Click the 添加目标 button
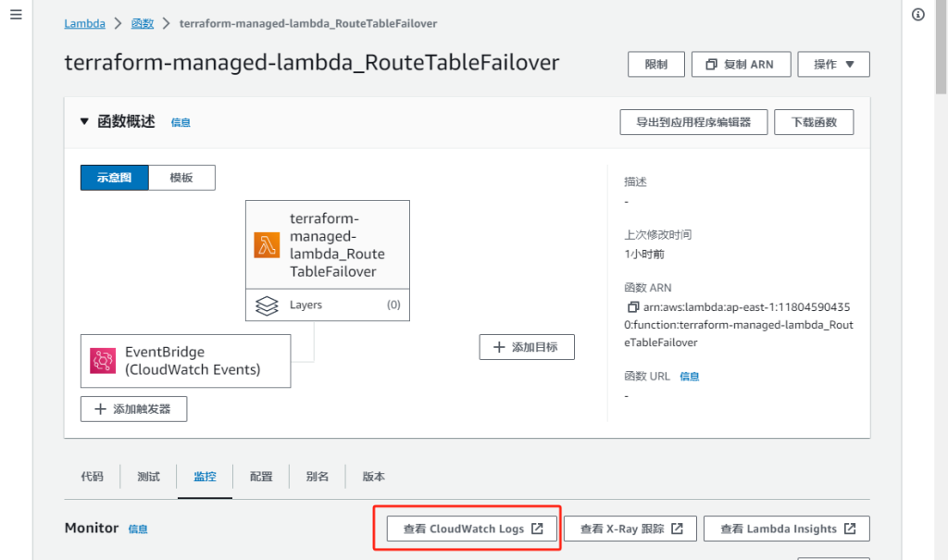 click(527, 347)
